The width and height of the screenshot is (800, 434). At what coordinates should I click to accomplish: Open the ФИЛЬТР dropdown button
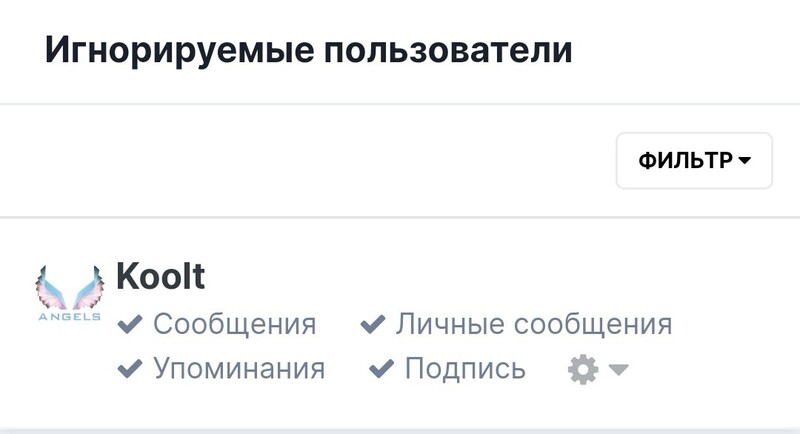694,161
